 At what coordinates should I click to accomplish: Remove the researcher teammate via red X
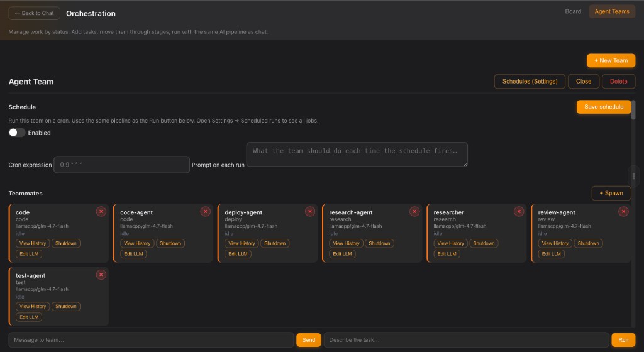point(519,212)
